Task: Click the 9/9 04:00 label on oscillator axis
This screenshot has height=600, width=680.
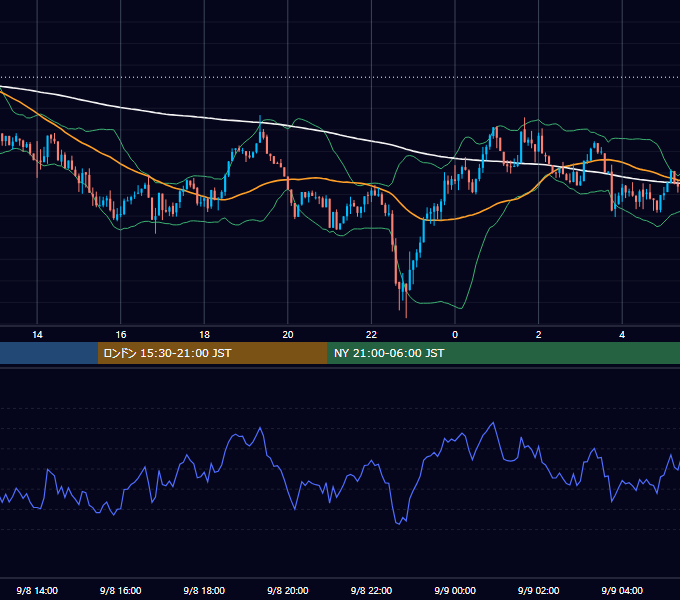Action: coord(622,590)
